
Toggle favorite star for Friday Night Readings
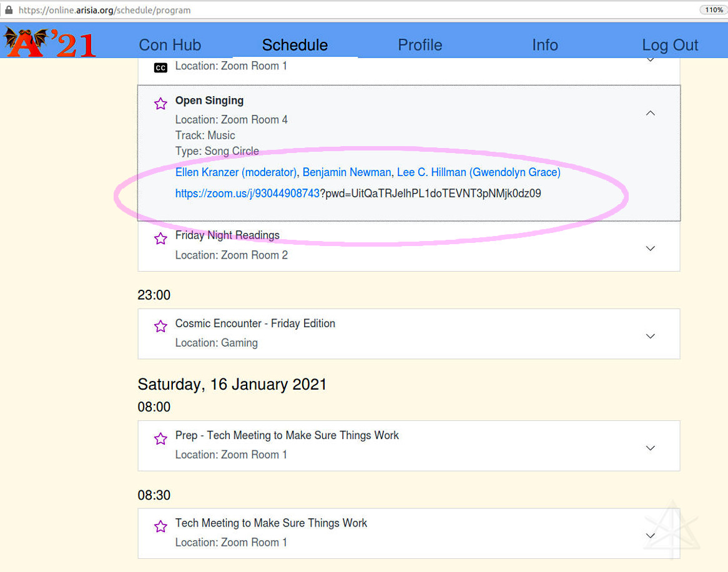160,239
